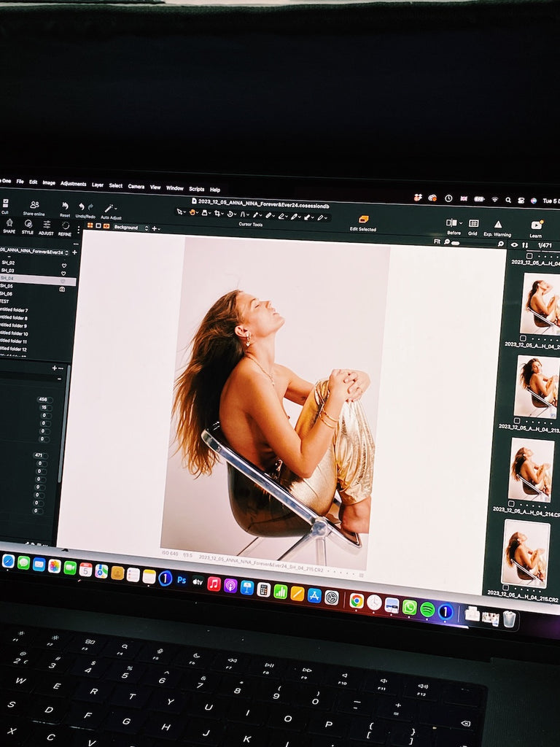Select the Keystone cursor tool
The width and height of the screenshot is (560, 747).
tap(242, 214)
